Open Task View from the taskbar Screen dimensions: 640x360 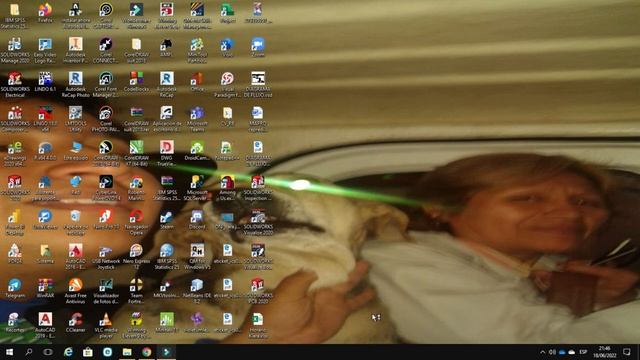[x=48, y=352]
